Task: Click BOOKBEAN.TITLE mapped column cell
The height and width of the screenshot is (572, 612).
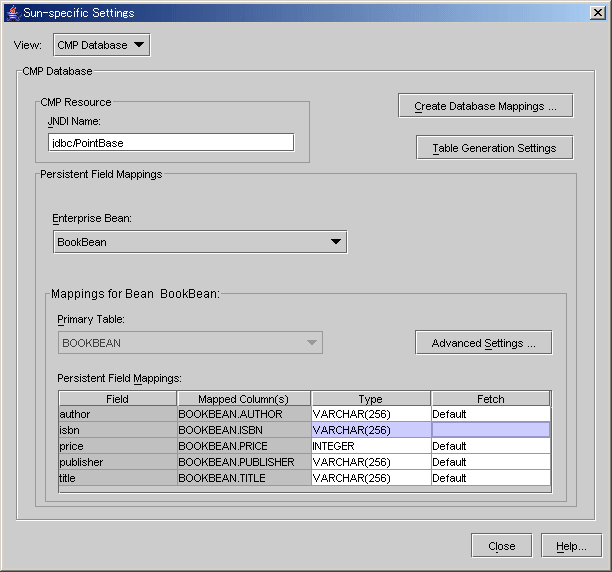Action: click(x=244, y=478)
